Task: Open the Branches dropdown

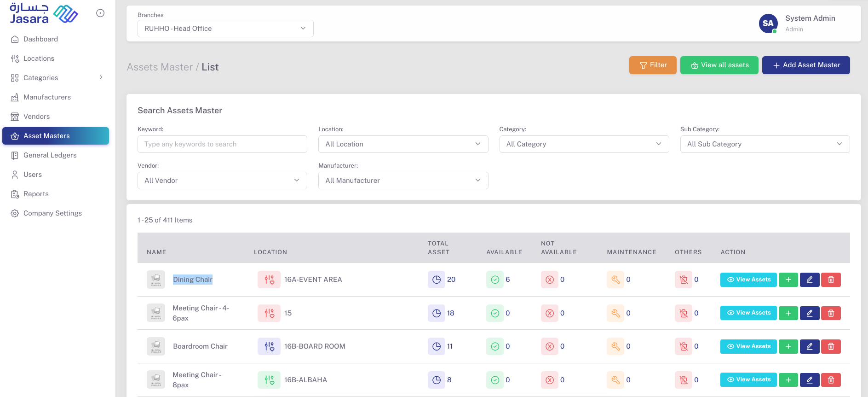Action: [x=225, y=29]
